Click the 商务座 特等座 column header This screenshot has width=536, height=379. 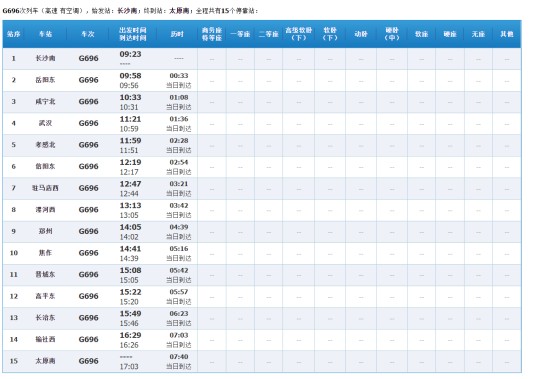tap(212, 34)
